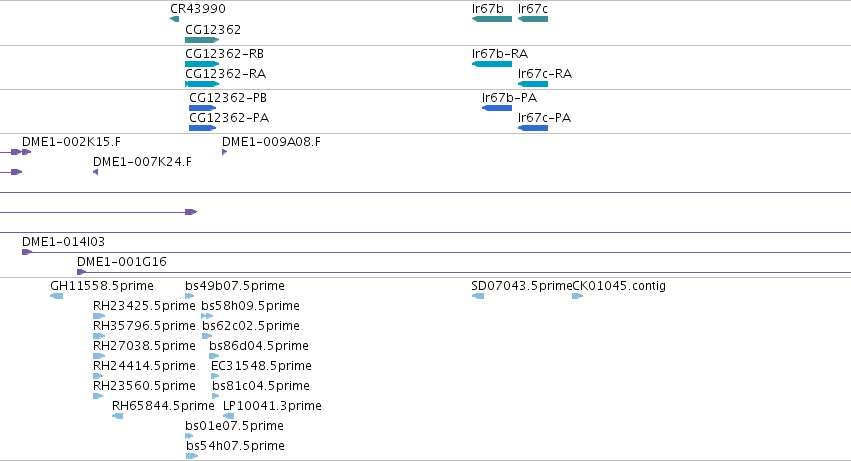Select the GH11558.5prime EST arrow
Image resolution: width=851 pixels, height=461 pixels.
pyautogui.click(x=56, y=296)
